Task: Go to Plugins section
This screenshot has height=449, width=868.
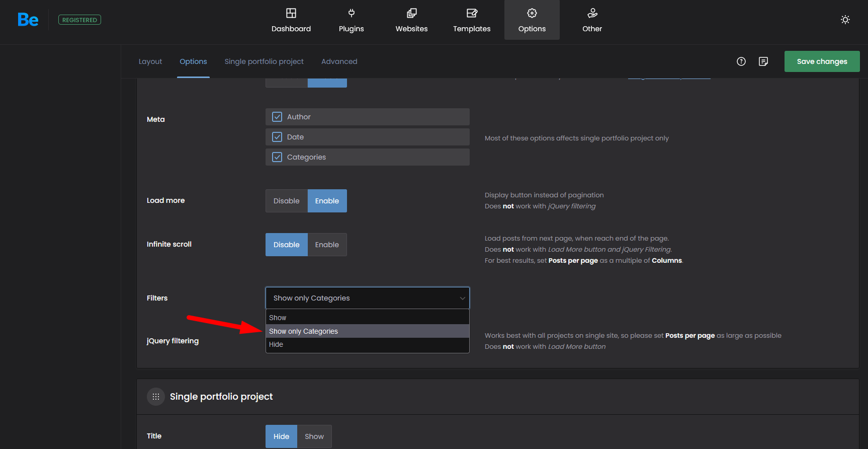Action: click(352, 20)
